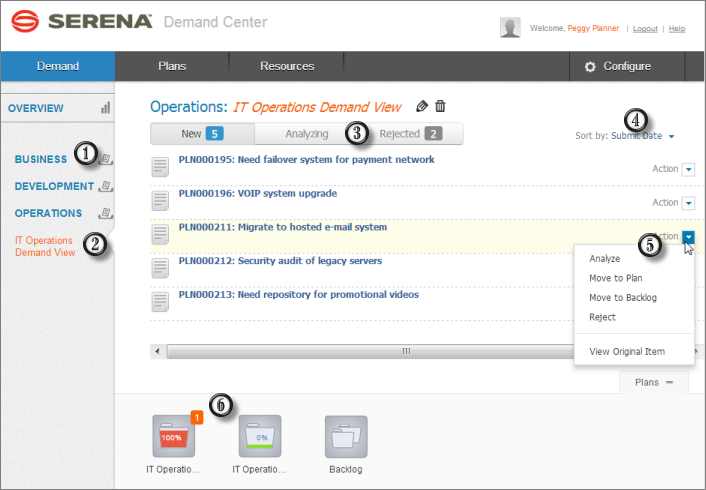This screenshot has width=706, height=490.
Task: Open the green 0% IT Operations plan folder
Action: click(x=259, y=437)
